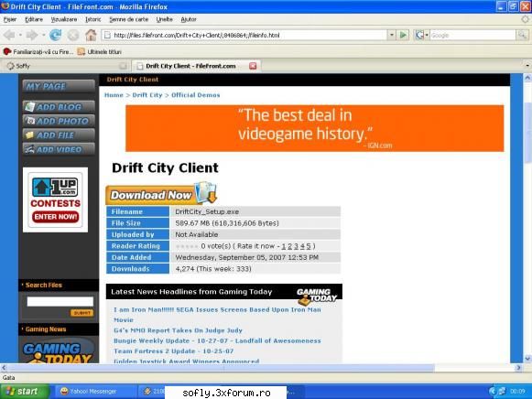Click the system tray clock showing 00:09
The image size is (532, 399).
(517, 391)
